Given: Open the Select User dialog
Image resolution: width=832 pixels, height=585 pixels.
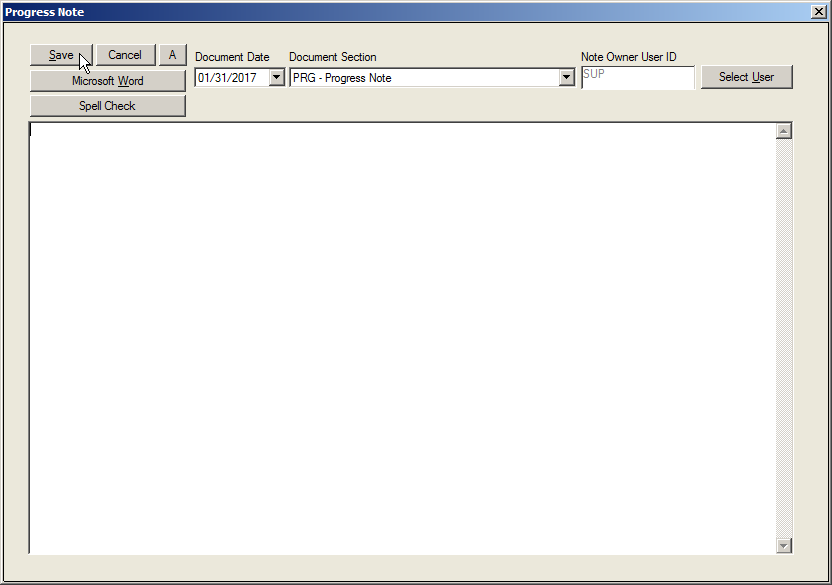Looking at the screenshot, I should [747, 77].
